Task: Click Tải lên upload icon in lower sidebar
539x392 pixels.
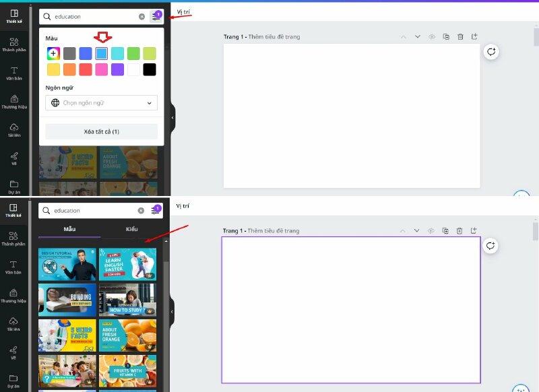Action: [x=14, y=325]
